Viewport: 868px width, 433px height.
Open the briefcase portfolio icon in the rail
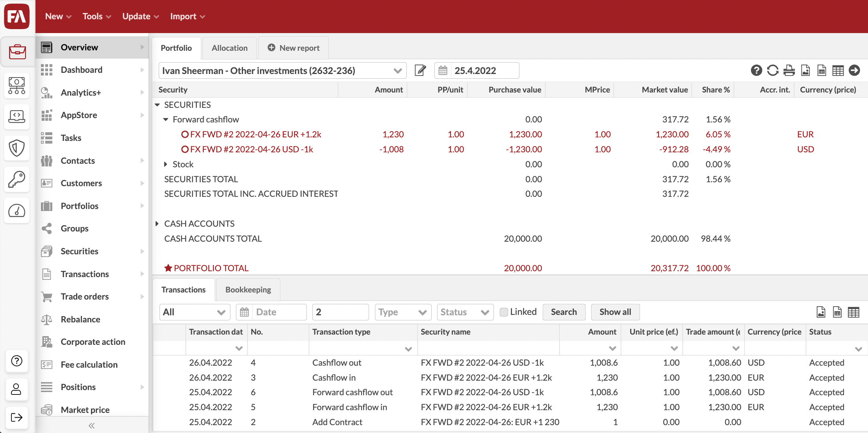tap(17, 52)
